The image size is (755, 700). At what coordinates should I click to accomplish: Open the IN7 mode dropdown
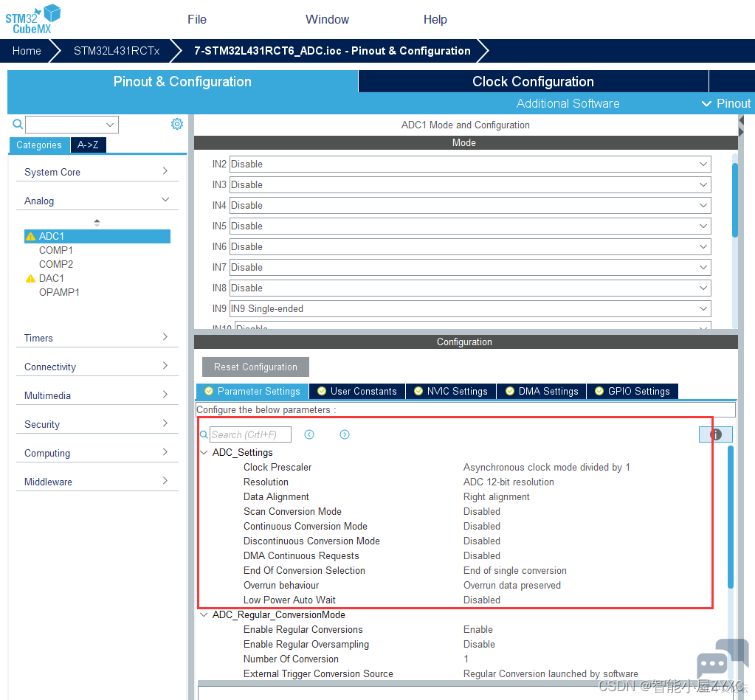tap(470, 268)
